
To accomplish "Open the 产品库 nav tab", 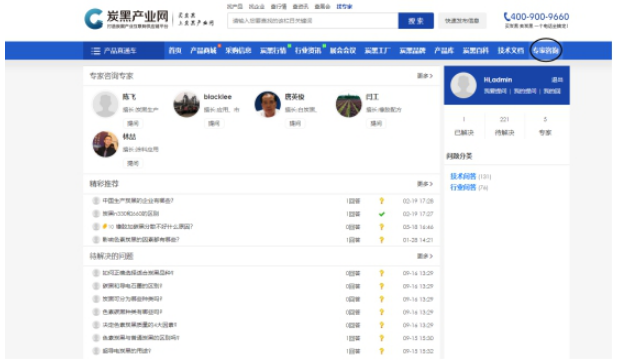I will click(444, 51).
